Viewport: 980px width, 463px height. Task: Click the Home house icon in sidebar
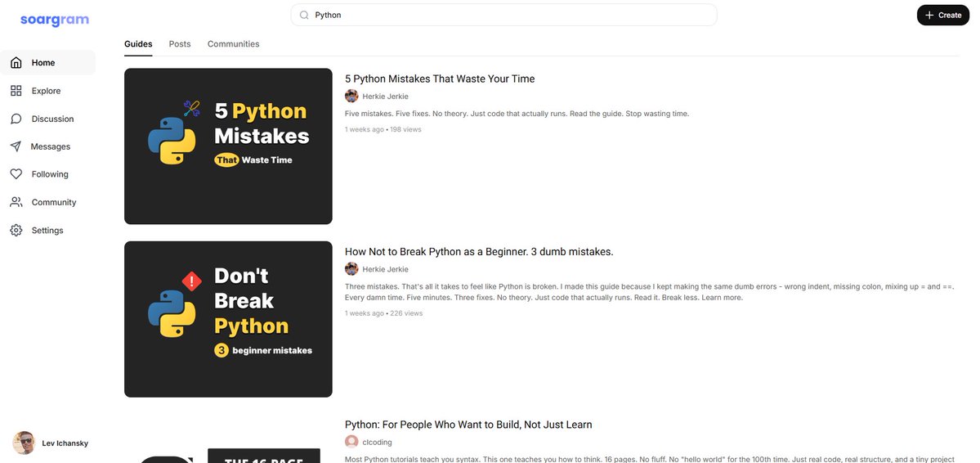coord(16,62)
